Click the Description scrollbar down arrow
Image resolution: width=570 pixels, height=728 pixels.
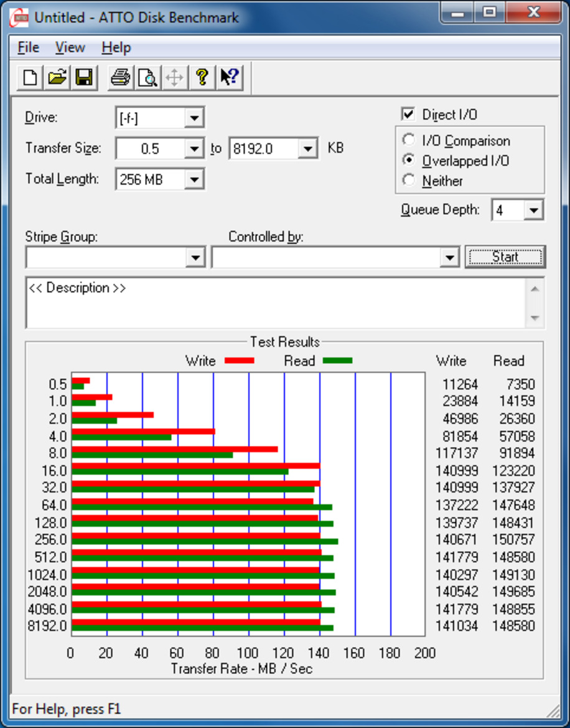pyautogui.click(x=535, y=318)
